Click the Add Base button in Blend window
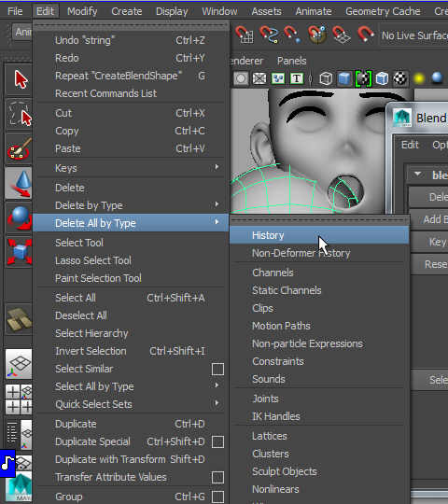The image size is (448, 504). (430, 219)
